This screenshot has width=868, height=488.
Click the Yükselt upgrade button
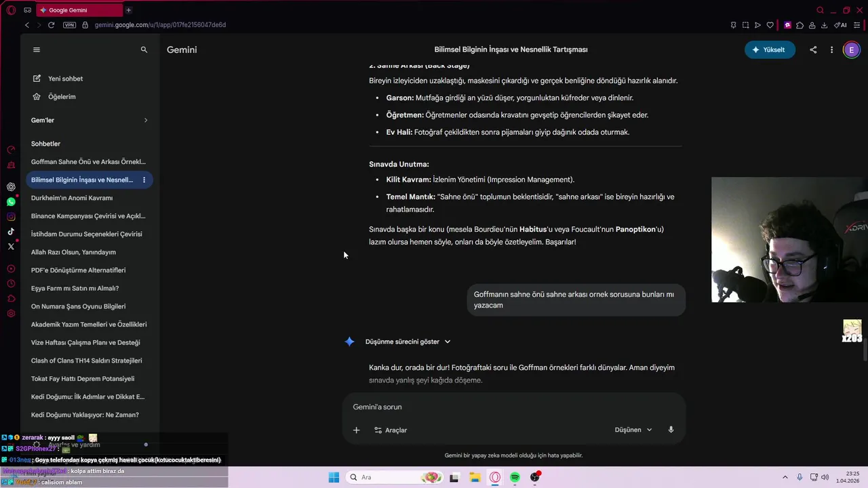pyautogui.click(x=770, y=49)
